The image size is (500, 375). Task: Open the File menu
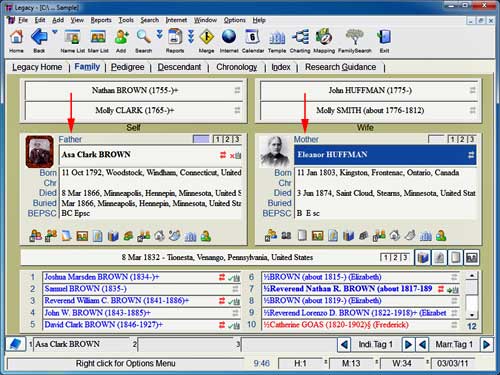[23, 20]
